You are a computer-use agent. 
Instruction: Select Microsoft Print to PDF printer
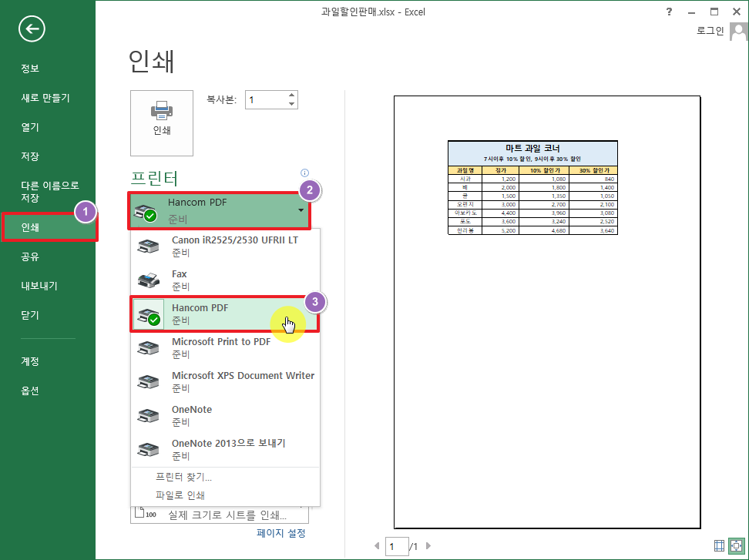(225, 347)
